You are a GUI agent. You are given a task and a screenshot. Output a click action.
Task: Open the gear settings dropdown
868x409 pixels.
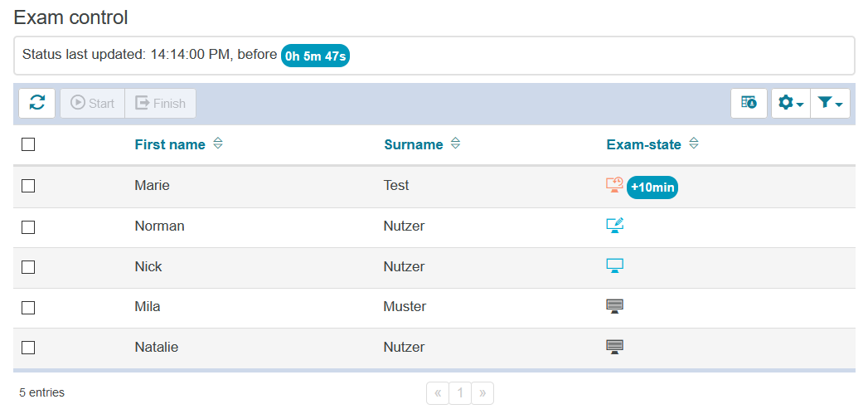791,103
